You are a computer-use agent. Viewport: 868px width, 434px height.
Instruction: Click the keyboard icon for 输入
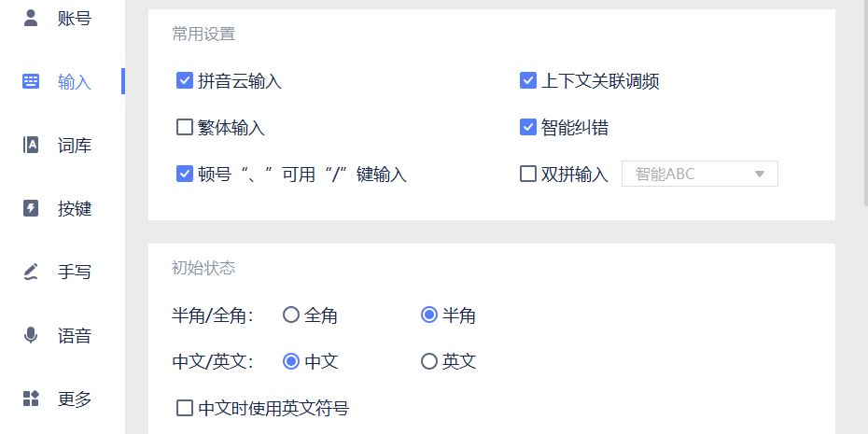coord(31,81)
